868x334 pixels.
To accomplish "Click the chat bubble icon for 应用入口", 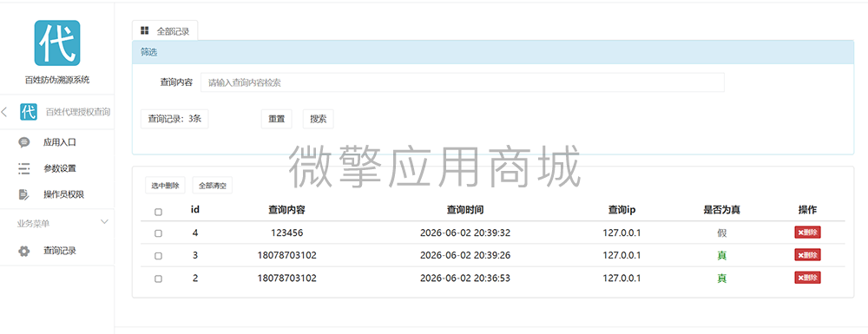I will [23, 142].
